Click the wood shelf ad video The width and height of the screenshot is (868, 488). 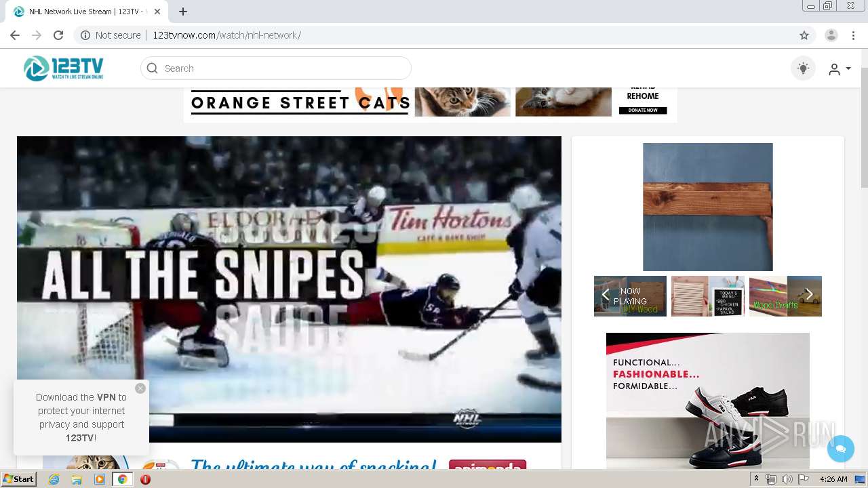coord(708,207)
